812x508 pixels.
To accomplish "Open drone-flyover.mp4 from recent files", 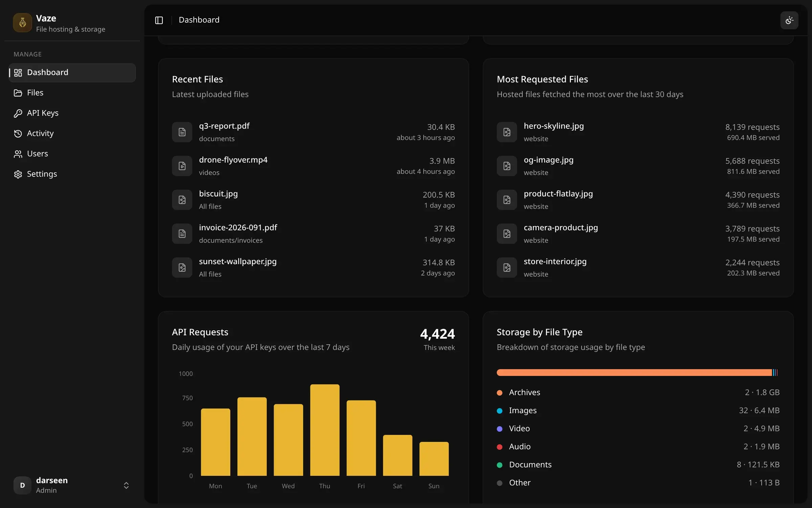I will (x=233, y=160).
